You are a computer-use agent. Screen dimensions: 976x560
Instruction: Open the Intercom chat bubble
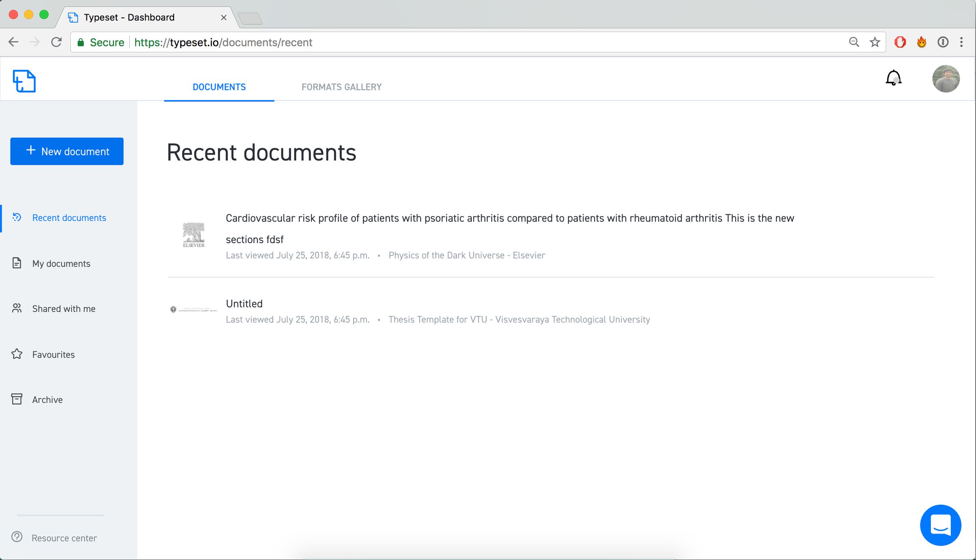(x=941, y=525)
